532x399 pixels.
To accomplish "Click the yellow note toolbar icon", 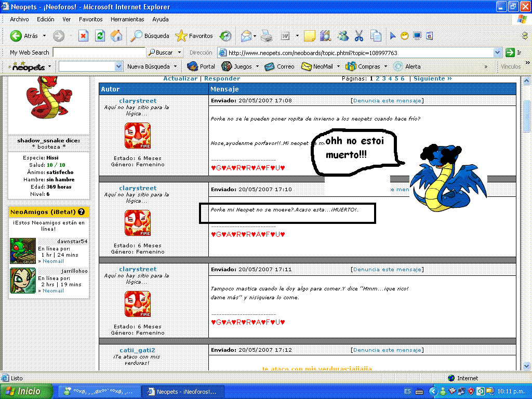I will [310, 36].
